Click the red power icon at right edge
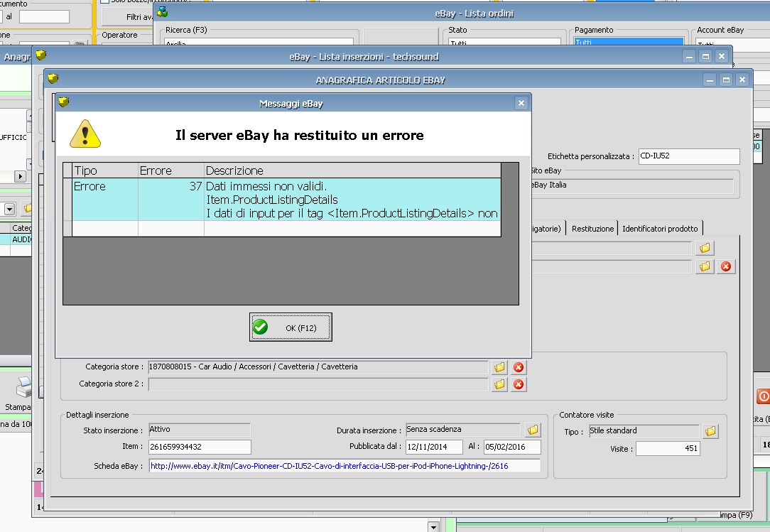Viewport: 770px width, 532px height. pyautogui.click(x=764, y=396)
